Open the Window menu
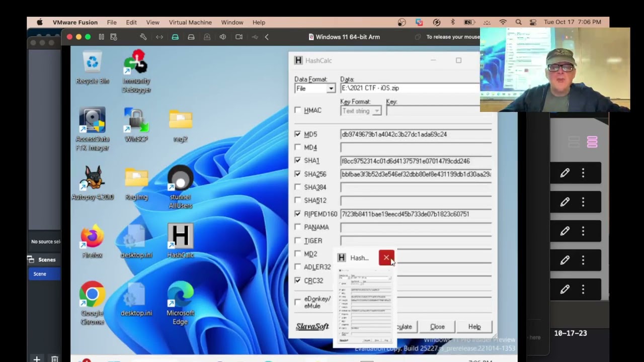This screenshot has height=362, width=644. (232, 22)
